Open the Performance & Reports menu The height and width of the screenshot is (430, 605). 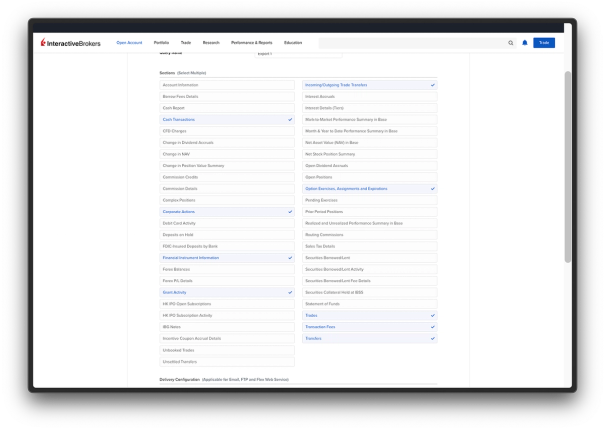tap(252, 43)
